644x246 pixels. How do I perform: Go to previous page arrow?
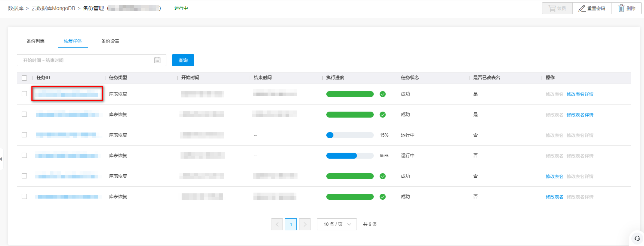click(x=277, y=224)
